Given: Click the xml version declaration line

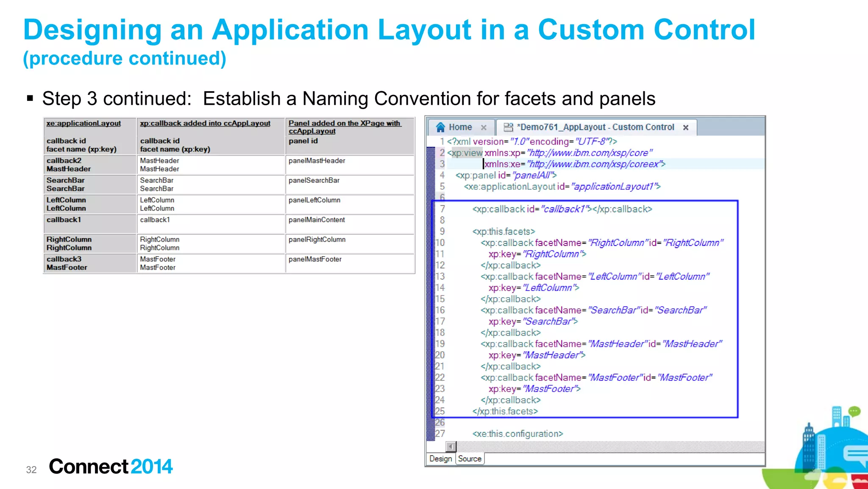Looking at the screenshot, I should point(532,142).
